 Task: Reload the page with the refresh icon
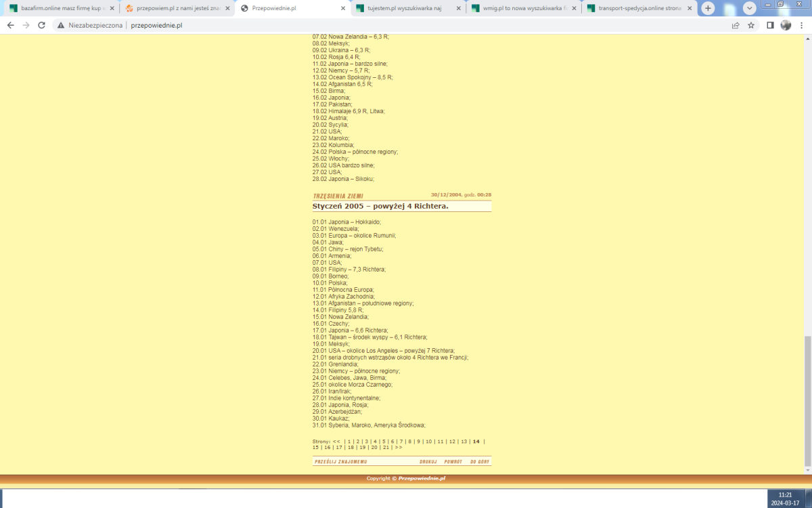coord(41,25)
